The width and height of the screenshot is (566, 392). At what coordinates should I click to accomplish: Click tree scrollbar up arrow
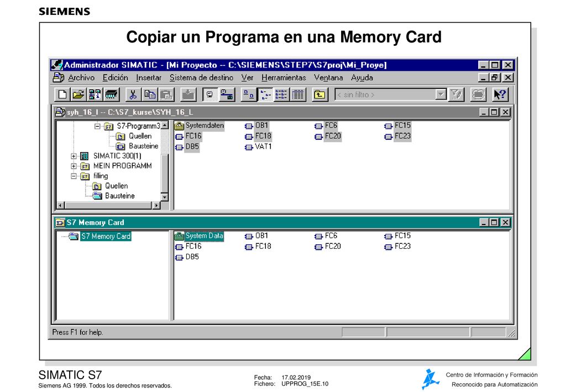point(165,126)
